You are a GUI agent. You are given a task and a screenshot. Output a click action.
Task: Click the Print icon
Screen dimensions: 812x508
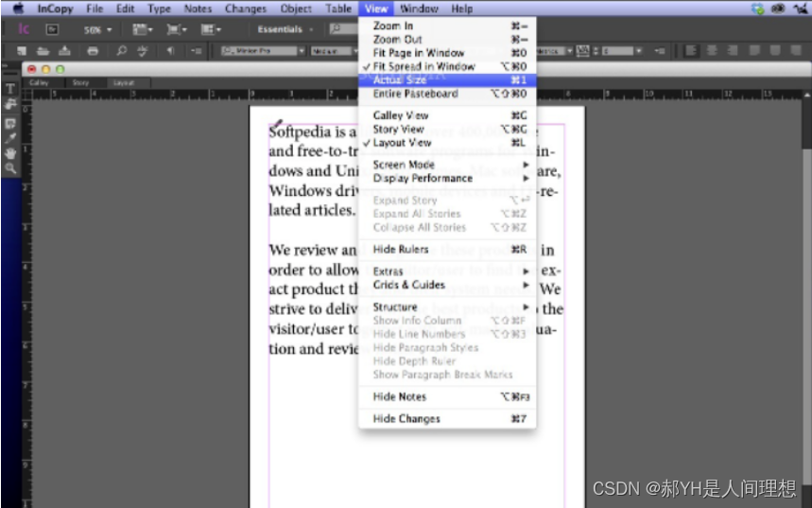(93, 51)
